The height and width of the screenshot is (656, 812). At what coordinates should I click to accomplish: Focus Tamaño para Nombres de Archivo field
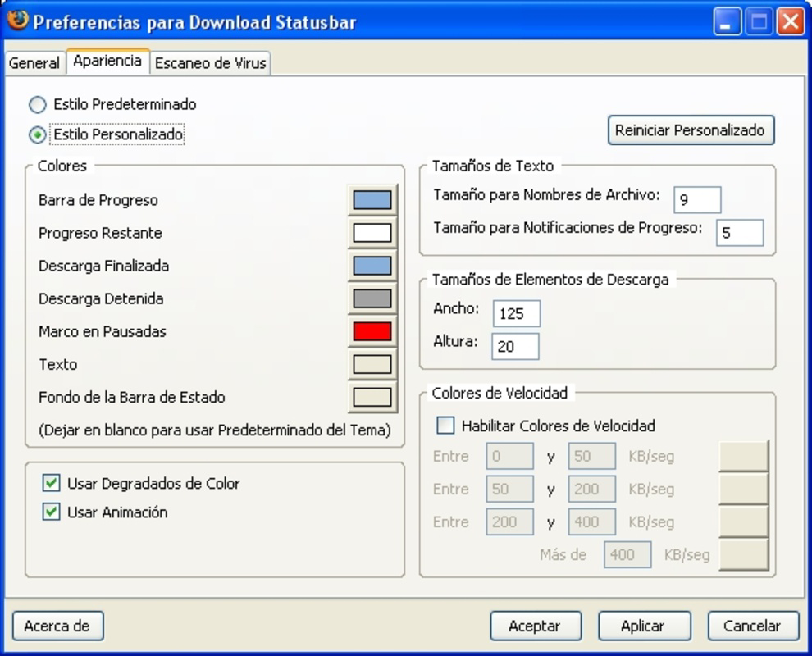pos(697,200)
